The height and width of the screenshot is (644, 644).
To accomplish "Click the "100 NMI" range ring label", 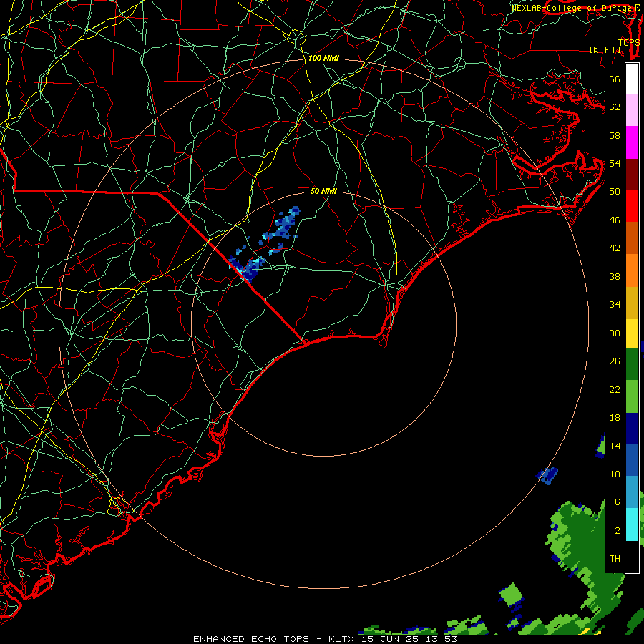I will point(323,59).
